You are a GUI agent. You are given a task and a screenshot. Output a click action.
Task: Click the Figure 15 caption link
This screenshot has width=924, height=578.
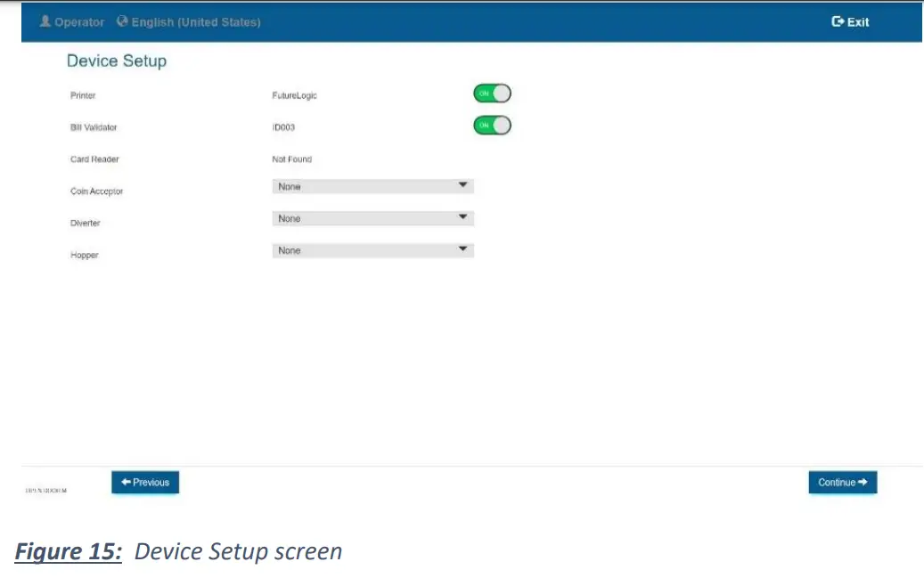pyautogui.click(x=69, y=551)
